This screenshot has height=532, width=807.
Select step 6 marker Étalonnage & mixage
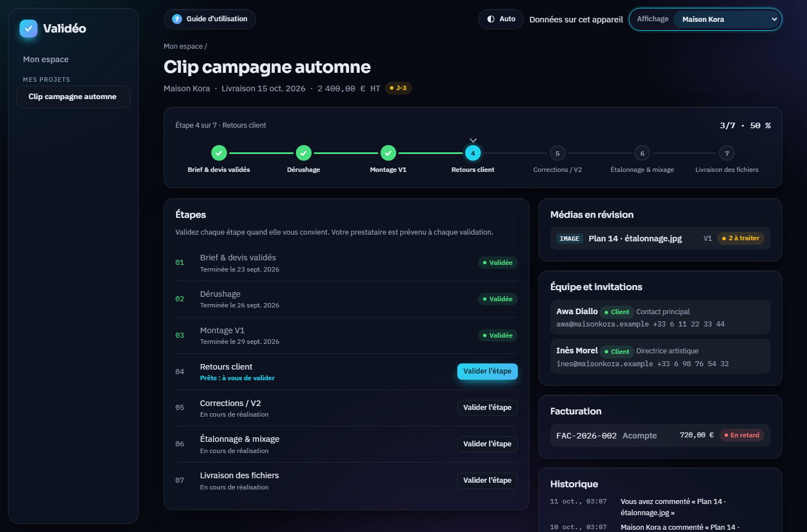point(642,153)
